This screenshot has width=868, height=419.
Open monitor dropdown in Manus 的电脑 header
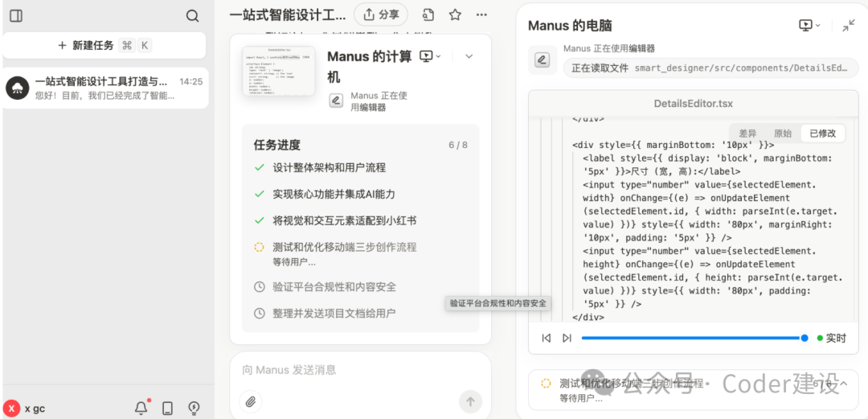[x=809, y=26]
